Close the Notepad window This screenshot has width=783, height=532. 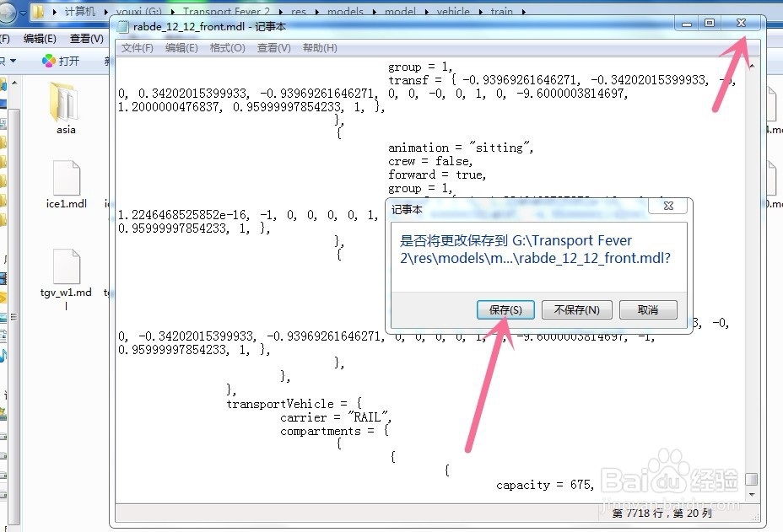741,23
